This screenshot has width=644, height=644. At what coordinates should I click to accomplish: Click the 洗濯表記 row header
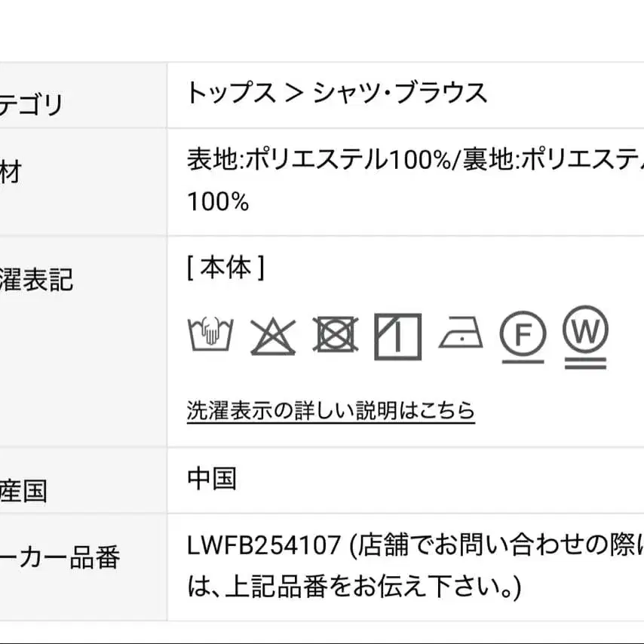[x=36, y=279]
